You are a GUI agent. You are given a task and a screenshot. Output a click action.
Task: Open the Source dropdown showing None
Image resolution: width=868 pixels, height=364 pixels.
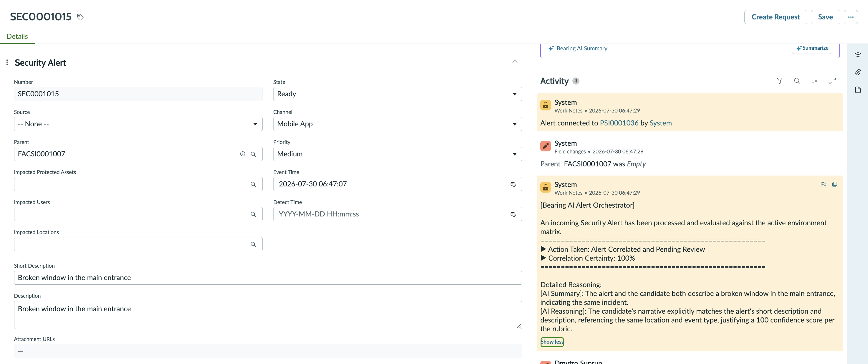tap(138, 124)
